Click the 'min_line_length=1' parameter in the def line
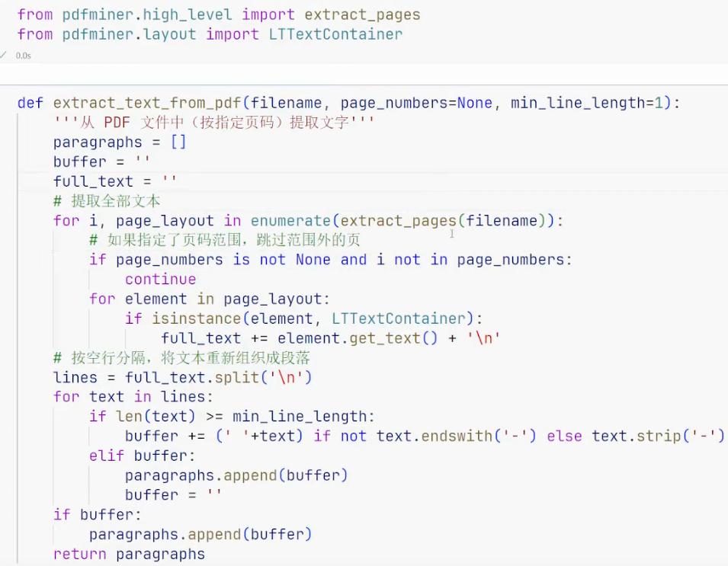728x566 pixels. (x=587, y=103)
